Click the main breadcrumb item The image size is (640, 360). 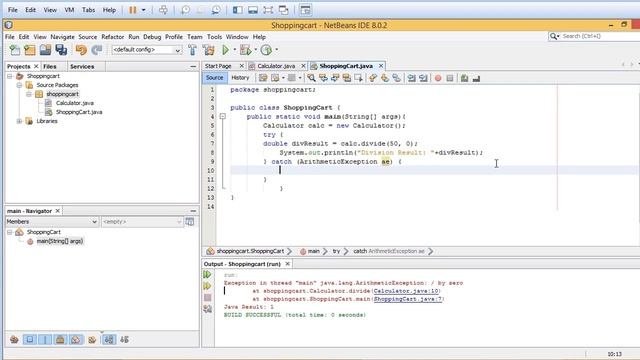point(313,251)
